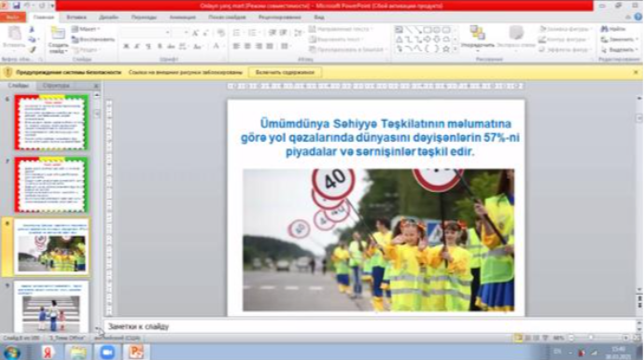Viewport: 644px width, 360px height.
Task: Clear all formatting
Action: click(x=221, y=33)
